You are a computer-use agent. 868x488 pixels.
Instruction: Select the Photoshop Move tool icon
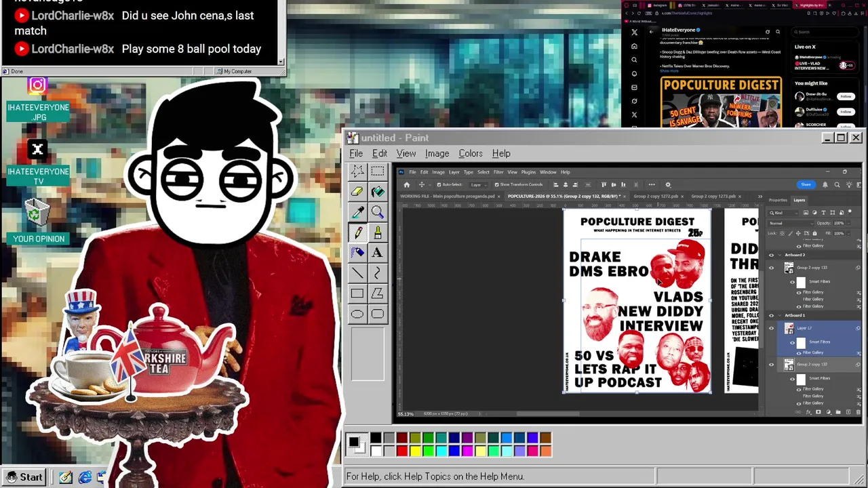(421, 184)
